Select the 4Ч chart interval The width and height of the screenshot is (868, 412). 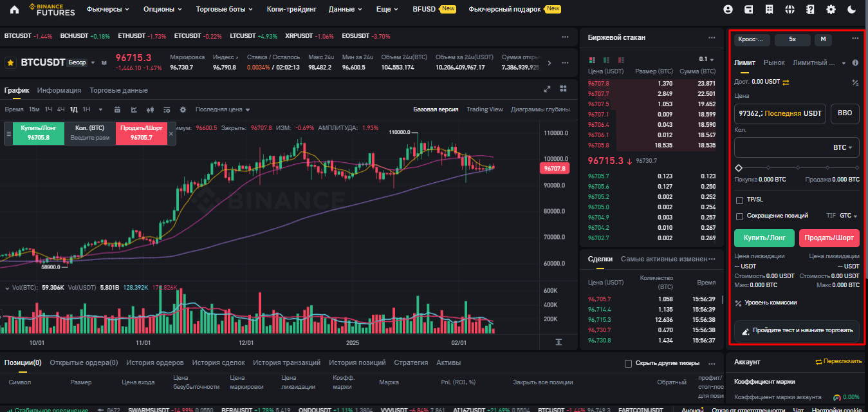pos(60,109)
